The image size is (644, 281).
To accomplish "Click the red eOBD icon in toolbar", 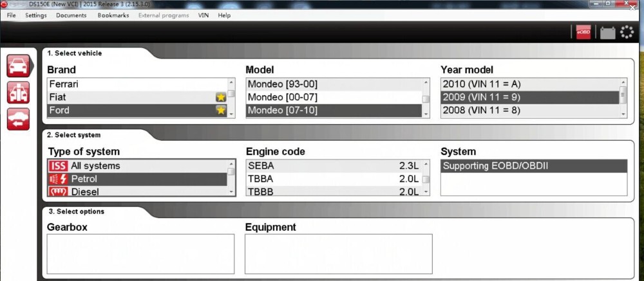I will coord(583,33).
